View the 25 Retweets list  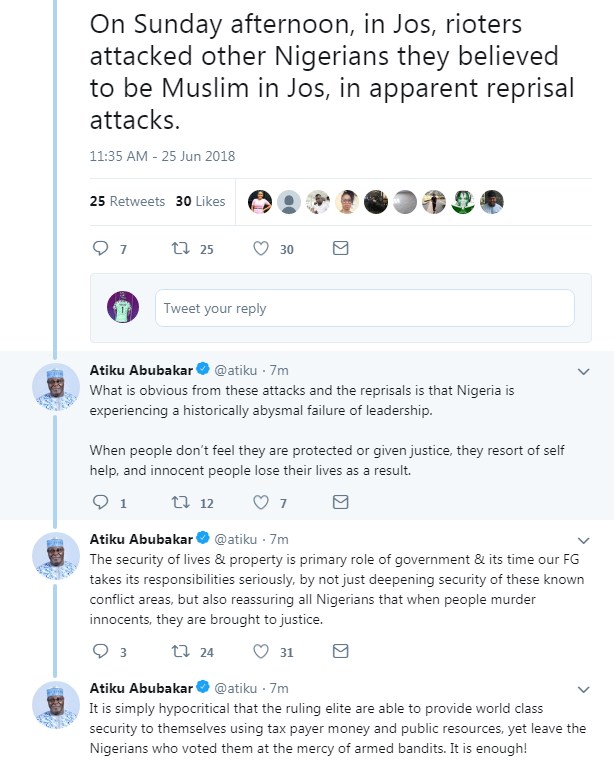pyautogui.click(x=127, y=201)
